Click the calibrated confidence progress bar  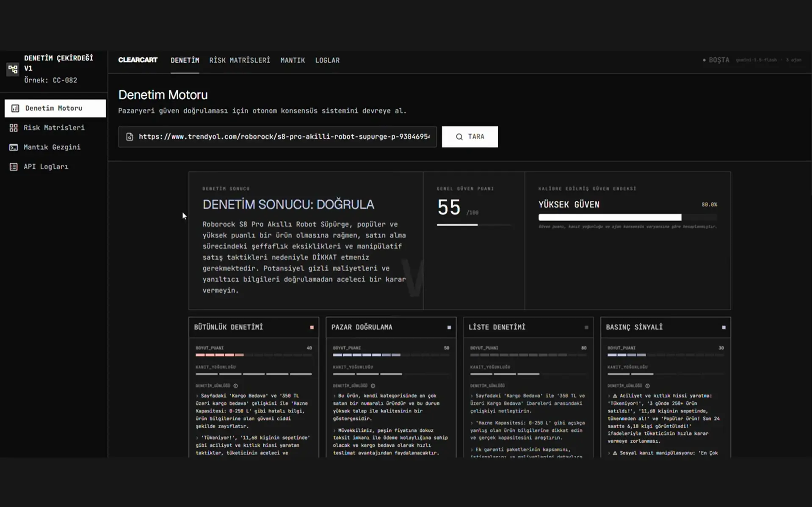click(x=628, y=218)
